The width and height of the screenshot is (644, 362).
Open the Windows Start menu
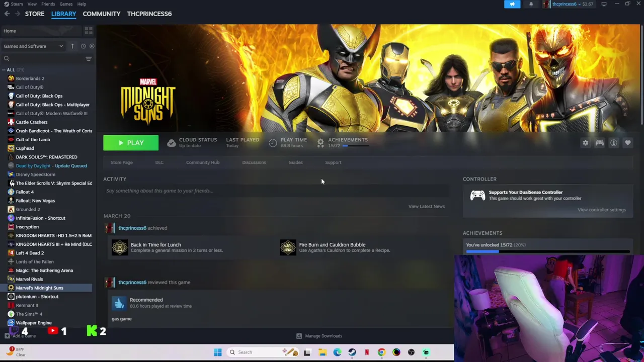(217, 352)
